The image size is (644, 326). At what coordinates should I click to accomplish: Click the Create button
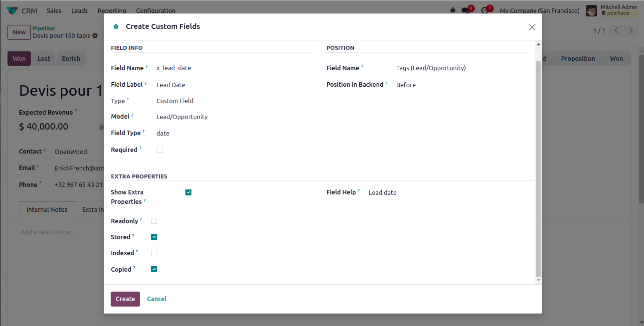(x=125, y=299)
